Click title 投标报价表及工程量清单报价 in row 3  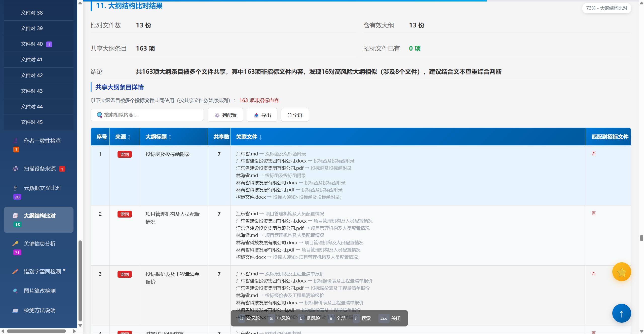173,278
